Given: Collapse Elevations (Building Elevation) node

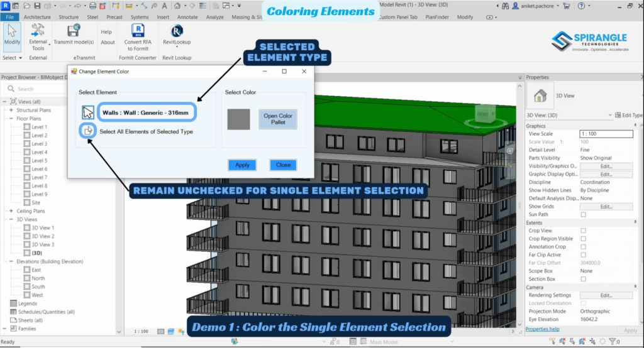Looking at the screenshot, I should [11, 261].
